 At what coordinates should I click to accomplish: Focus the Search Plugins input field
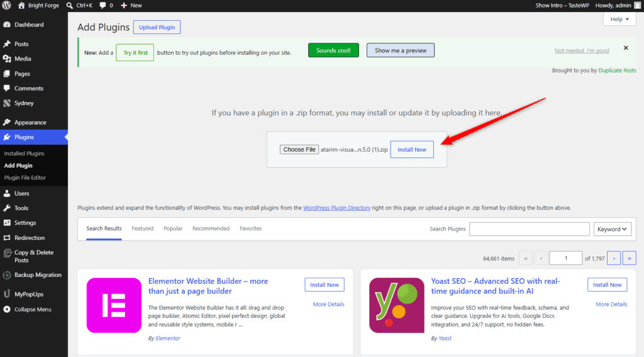[530, 229]
